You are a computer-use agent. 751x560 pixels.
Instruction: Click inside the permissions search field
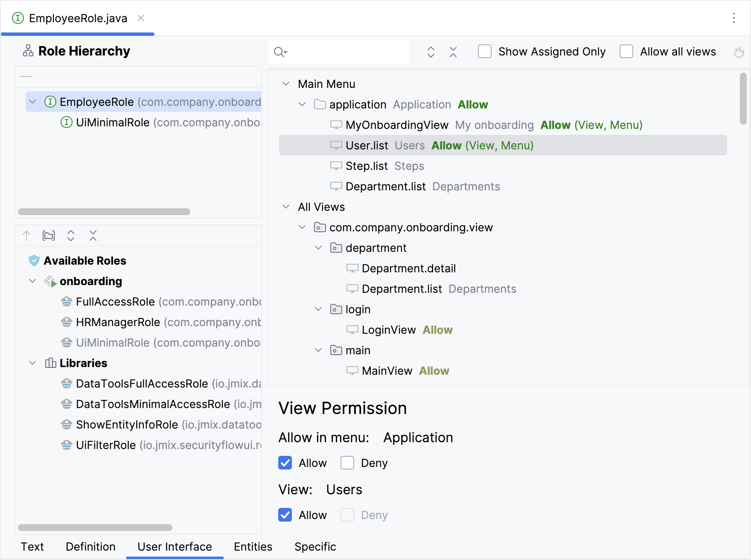click(341, 52)
